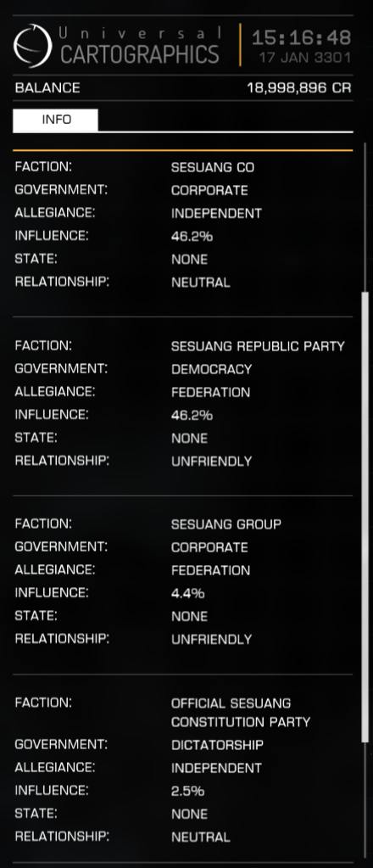This screenshot has width=373, height=868.
Task: Click the 18,998,896 CR balance value
Action: pyautogui.click(x=299, y=88)
